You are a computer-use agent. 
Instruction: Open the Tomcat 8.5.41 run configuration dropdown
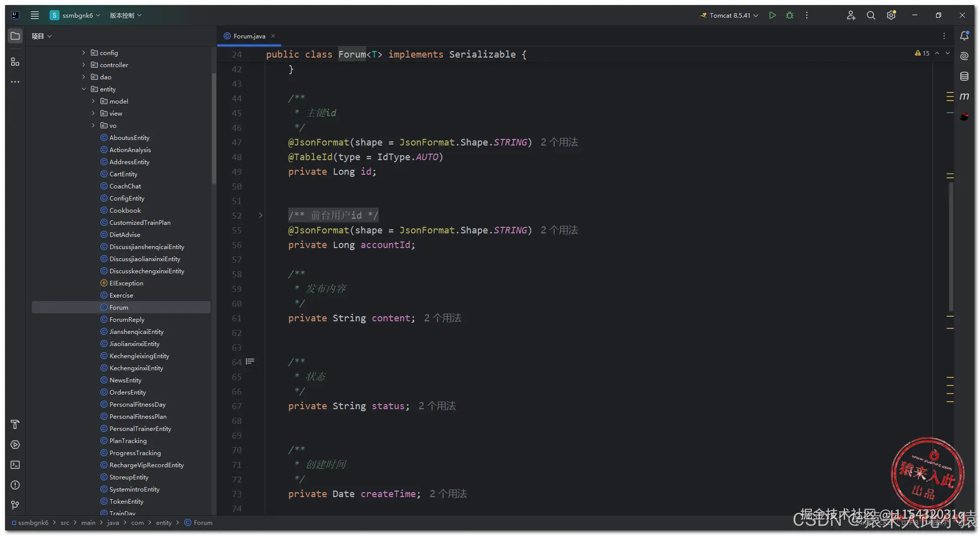click(729, 15)
